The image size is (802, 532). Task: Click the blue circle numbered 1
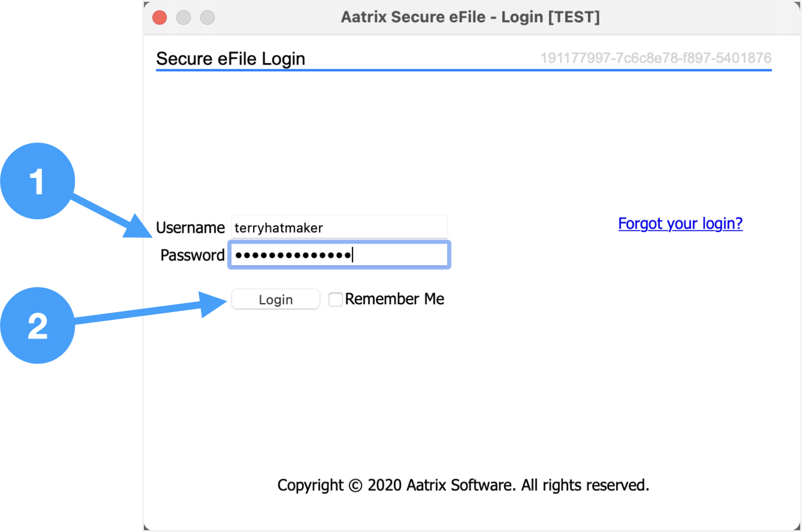click(x=38, y=180)
